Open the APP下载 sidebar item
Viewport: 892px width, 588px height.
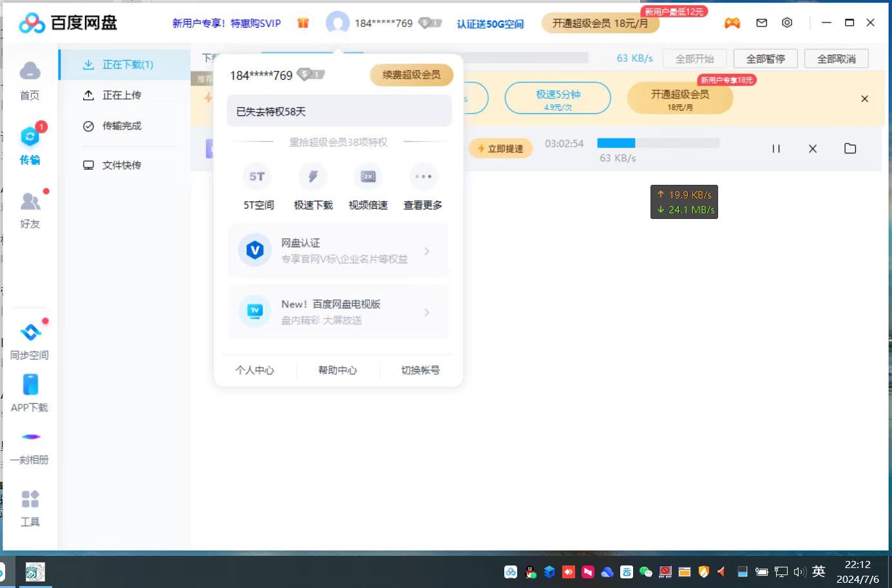30,394
